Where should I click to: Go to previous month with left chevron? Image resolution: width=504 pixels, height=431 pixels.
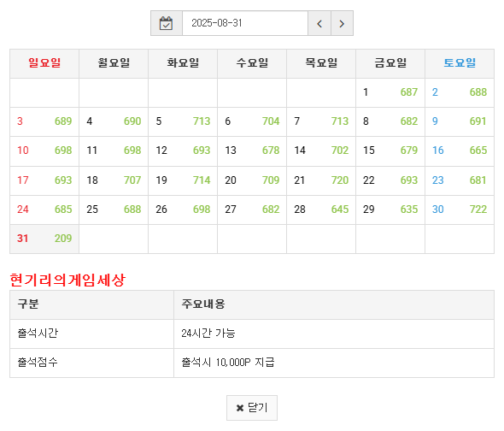(319, 23)
